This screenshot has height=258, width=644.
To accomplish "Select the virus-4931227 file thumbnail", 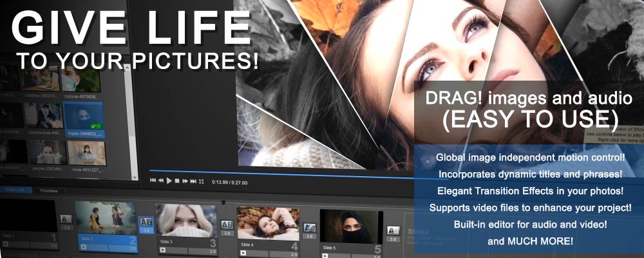I will tap(87, 154).
